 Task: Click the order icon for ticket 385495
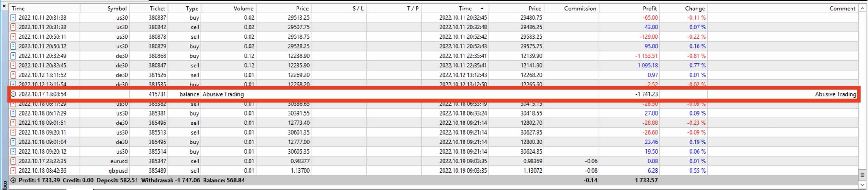[x=13, y=142]
